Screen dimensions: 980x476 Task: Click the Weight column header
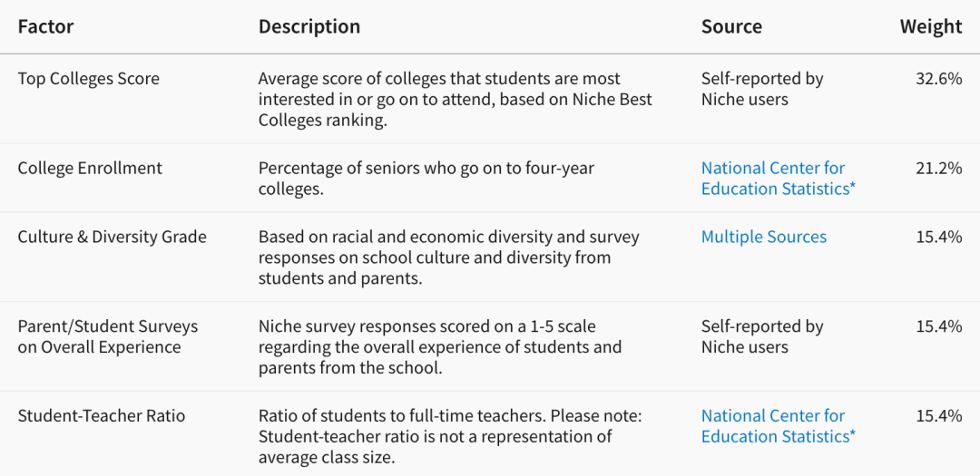coord(930,27)
